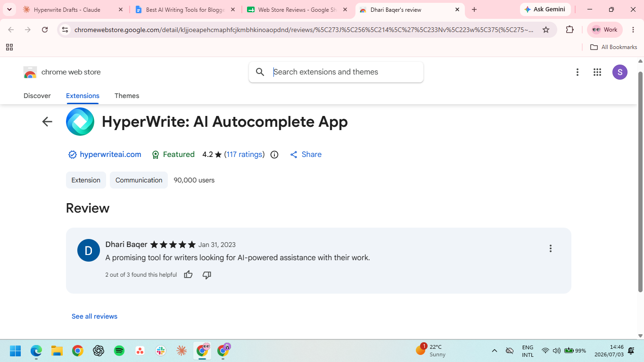Switch to the Themes tab
644x362 pixels.
click(127, 96)
